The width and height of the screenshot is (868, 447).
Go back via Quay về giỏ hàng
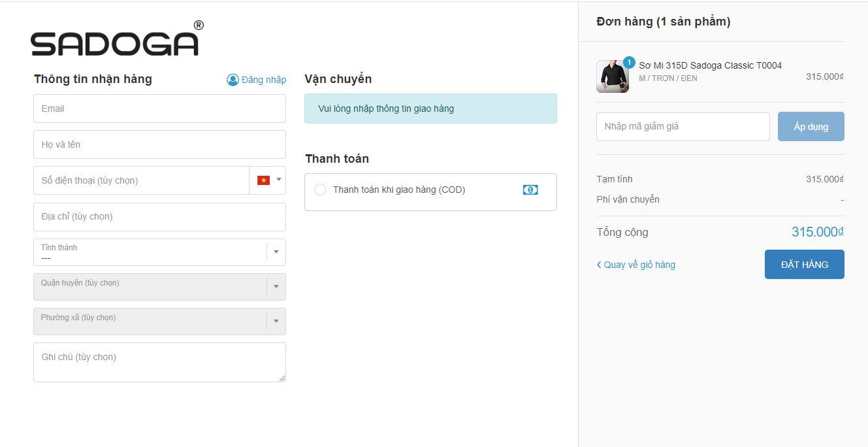click(x=639, y=265)
